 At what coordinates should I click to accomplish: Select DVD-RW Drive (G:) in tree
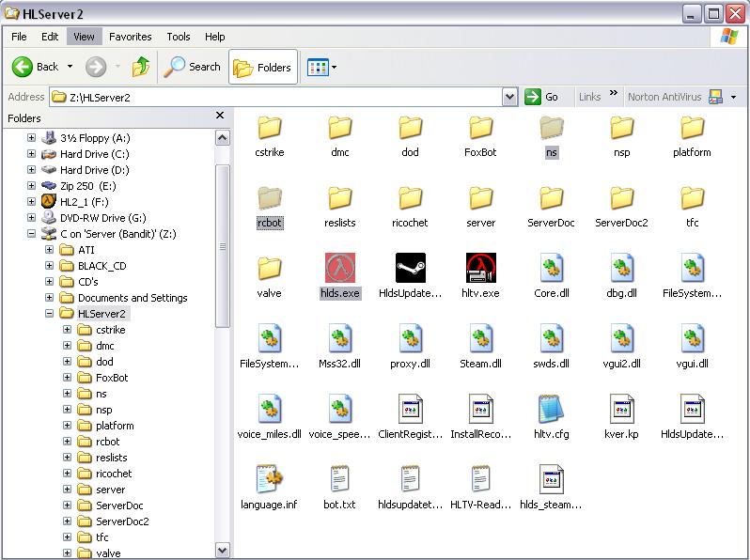[102, 218]
